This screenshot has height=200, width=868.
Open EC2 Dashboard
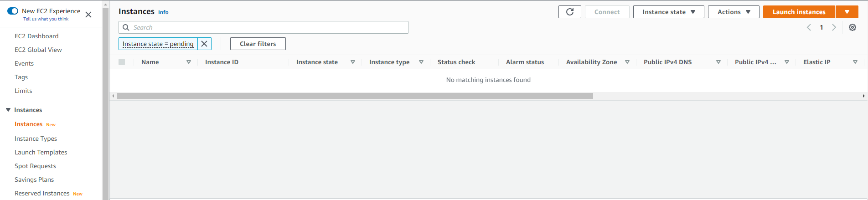coord(36,36)
